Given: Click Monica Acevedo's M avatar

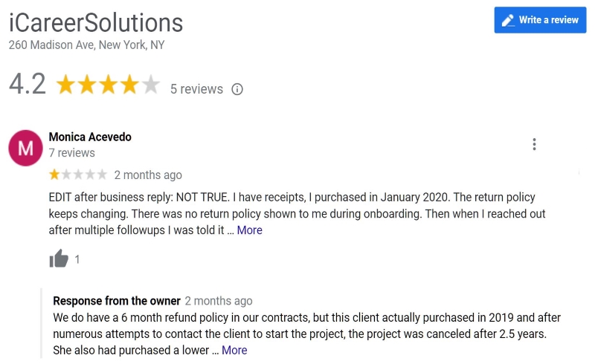Looking at the screenshot, I should coord(25,148).
